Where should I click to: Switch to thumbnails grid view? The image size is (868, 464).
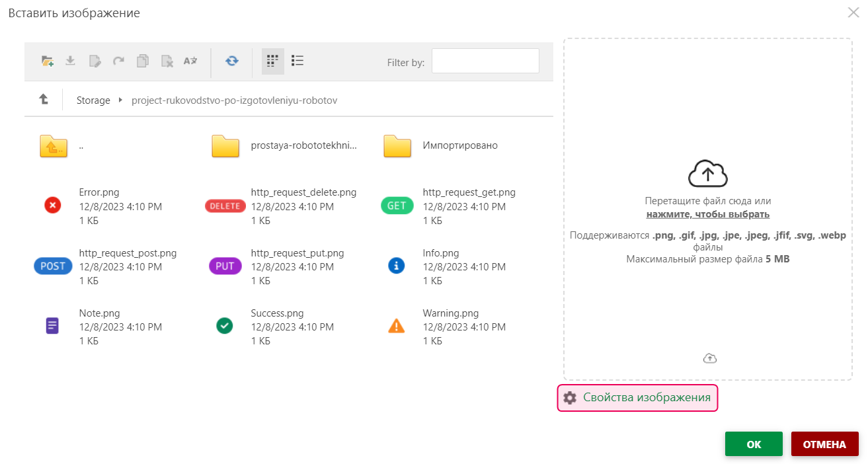coord(272,61)
